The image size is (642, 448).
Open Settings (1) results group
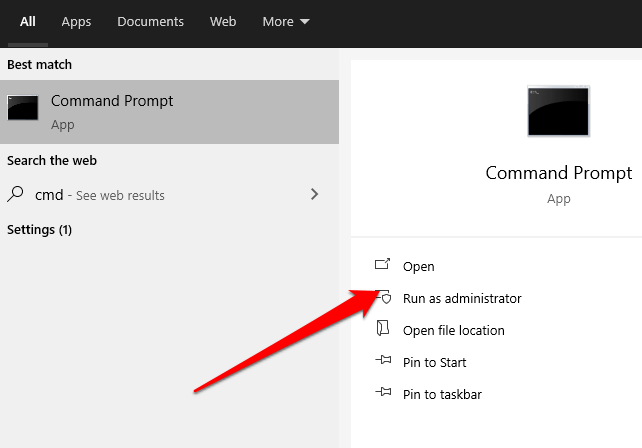(39, 229)
